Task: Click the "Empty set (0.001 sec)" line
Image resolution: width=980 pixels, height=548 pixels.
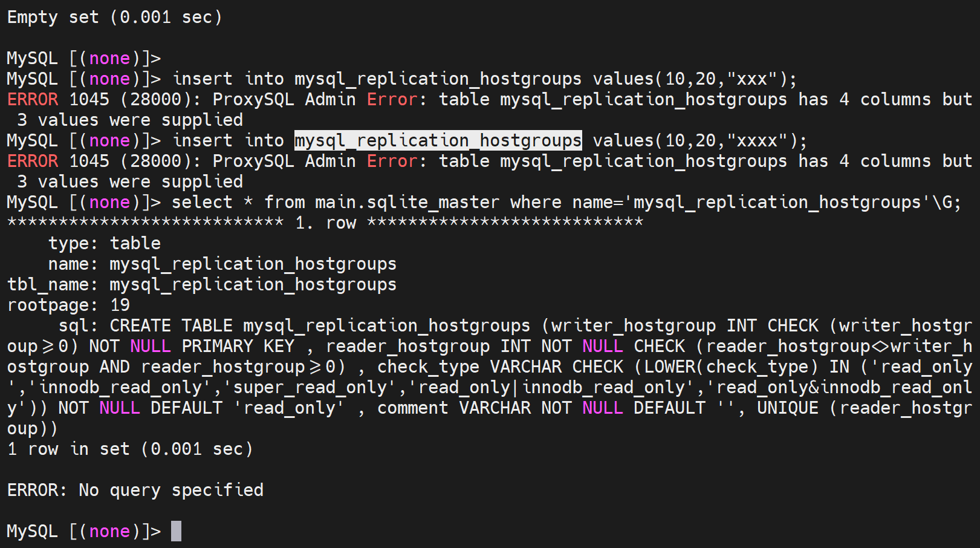Action: (x=114, y=17)
